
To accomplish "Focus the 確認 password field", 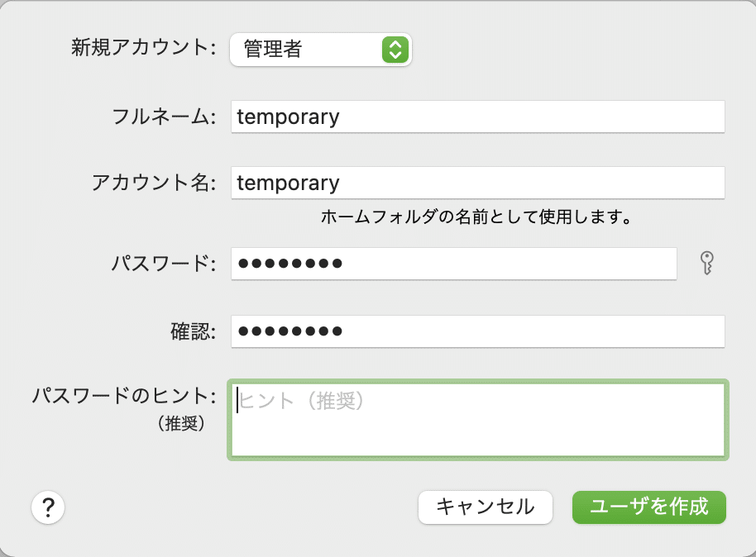I will pos(478,331).
